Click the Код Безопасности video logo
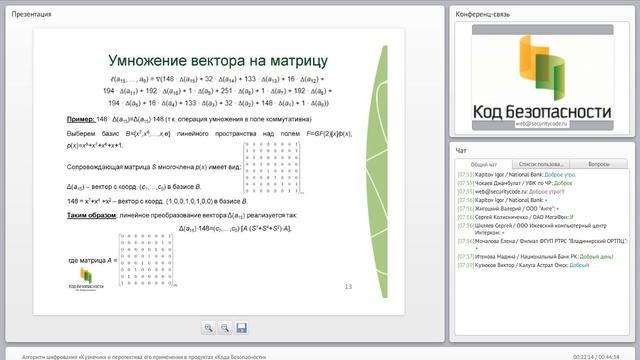Image resolution: width=640 pixels, height=360 pixels. pos(542,78)
